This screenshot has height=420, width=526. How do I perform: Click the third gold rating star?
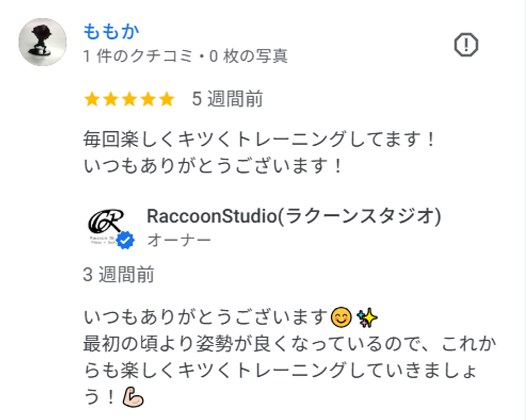[x=130, y=99]
